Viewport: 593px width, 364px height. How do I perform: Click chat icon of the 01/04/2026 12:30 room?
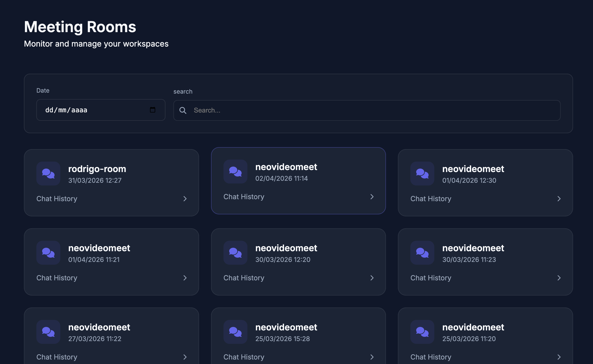click(x=422, y=174)
